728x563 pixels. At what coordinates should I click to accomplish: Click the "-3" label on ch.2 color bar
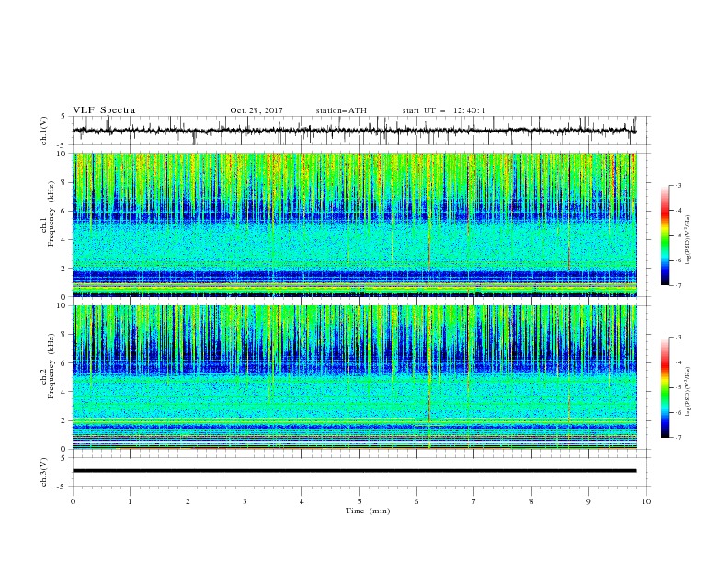click(677, 338)
